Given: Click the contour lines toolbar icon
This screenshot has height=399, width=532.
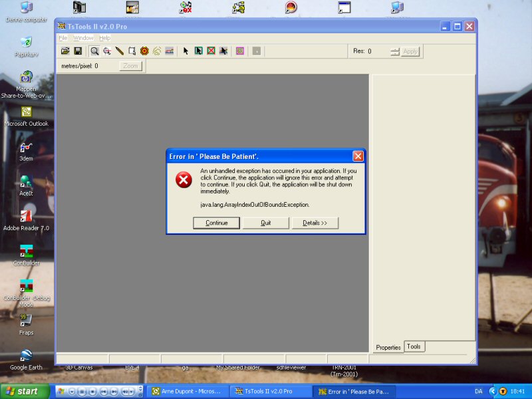Looking at the screenshot, I should point(157,51).
